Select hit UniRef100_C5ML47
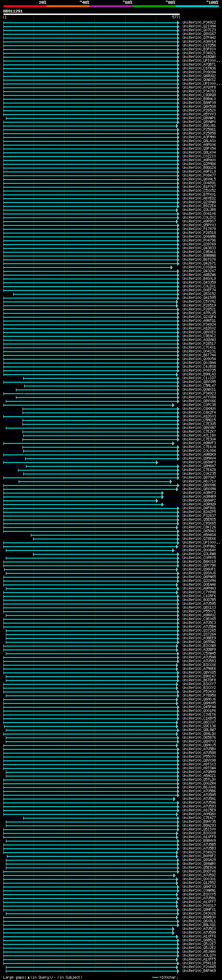Image resolution: width=222 pixels, height=980 pixels. [199, 386]
